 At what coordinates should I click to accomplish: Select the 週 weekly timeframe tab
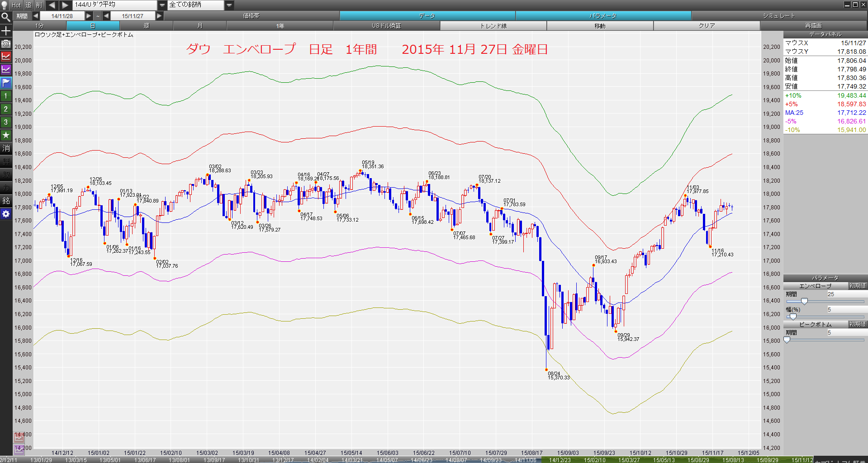pos(147,26)
